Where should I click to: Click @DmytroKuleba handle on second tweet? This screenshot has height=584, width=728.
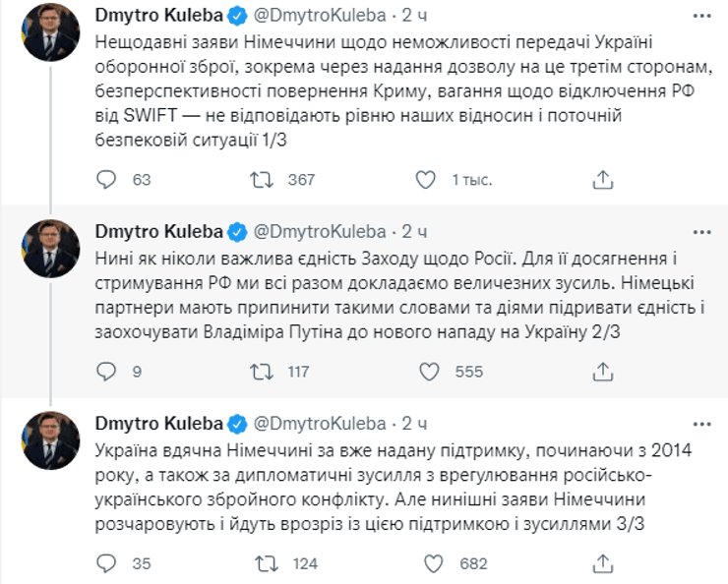click(x=320, y=231)
